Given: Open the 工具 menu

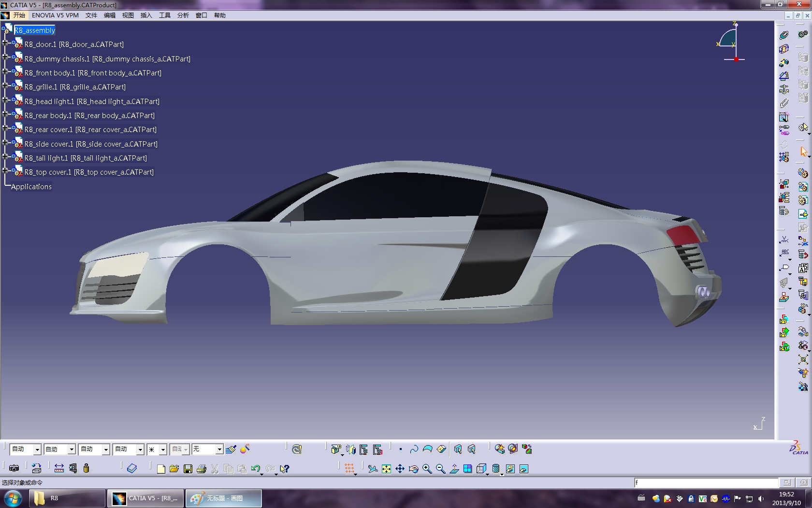Looking at the screenshot, I should [x=165, y=15].
